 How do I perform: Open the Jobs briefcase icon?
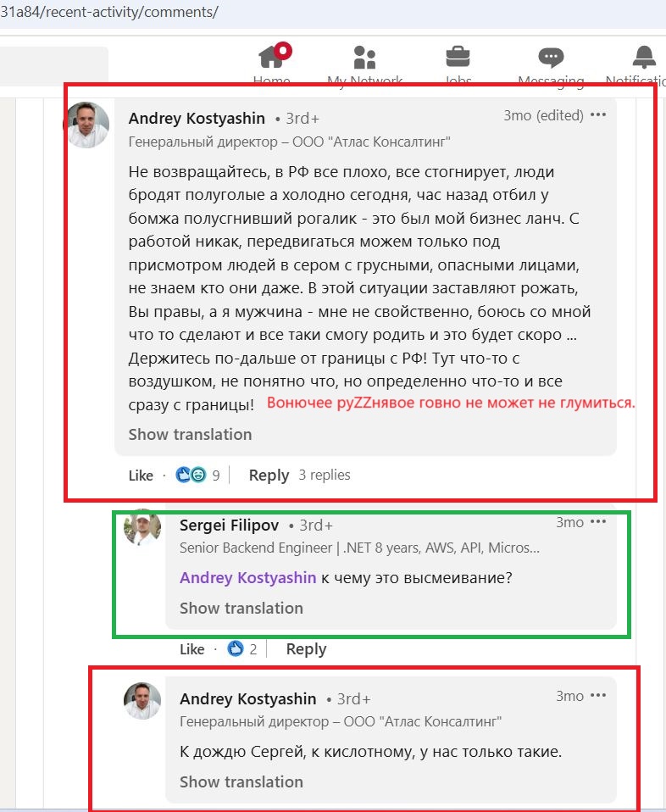click(458, 57)
